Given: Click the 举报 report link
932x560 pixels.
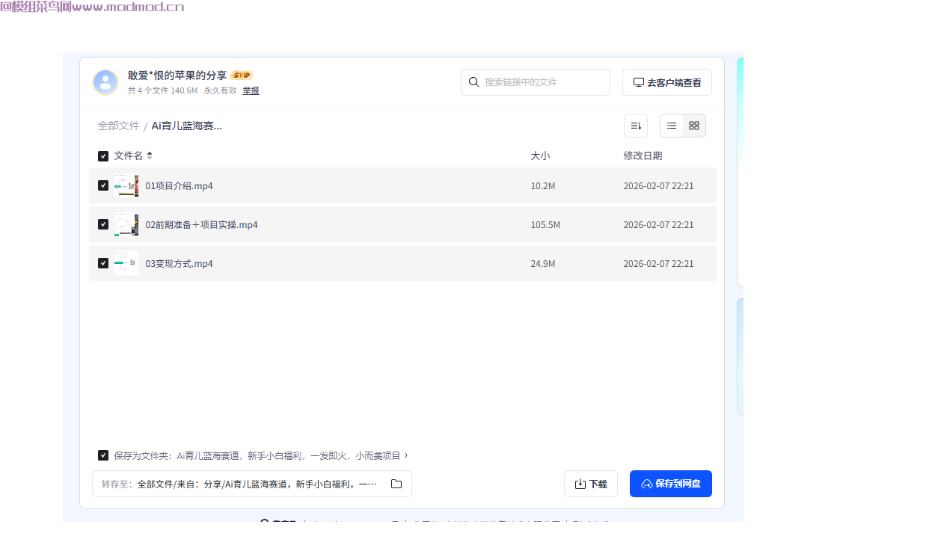Looking at the screenshot, I should point(251,90).
